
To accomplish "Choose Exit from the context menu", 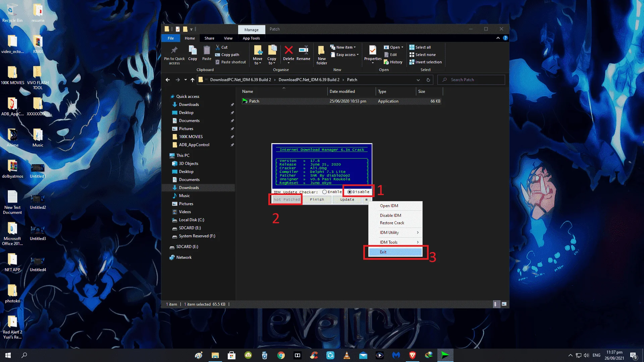I will [395, 252].
